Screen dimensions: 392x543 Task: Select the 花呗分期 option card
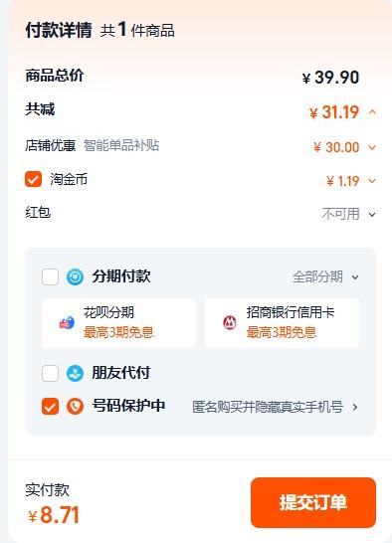(x=118, y=323)
